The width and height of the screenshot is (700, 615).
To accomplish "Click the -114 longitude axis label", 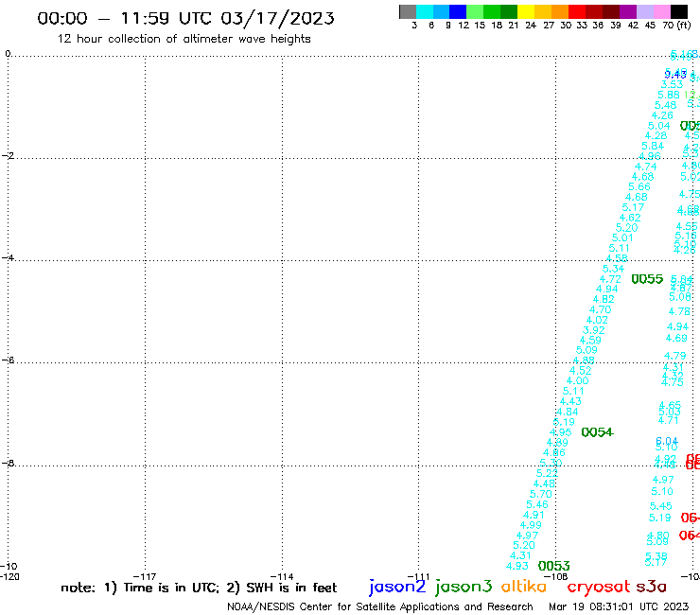I will click(x=282, y=576).
